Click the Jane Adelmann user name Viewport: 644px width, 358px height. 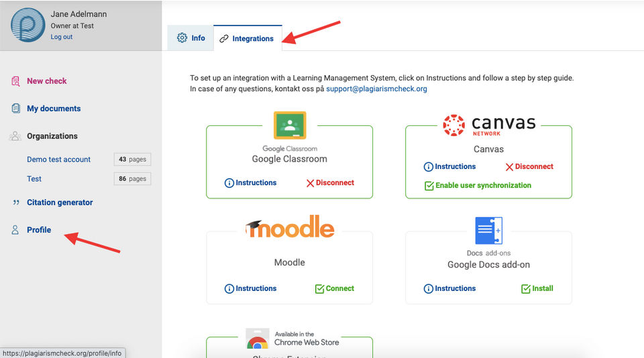coord(79,14)
